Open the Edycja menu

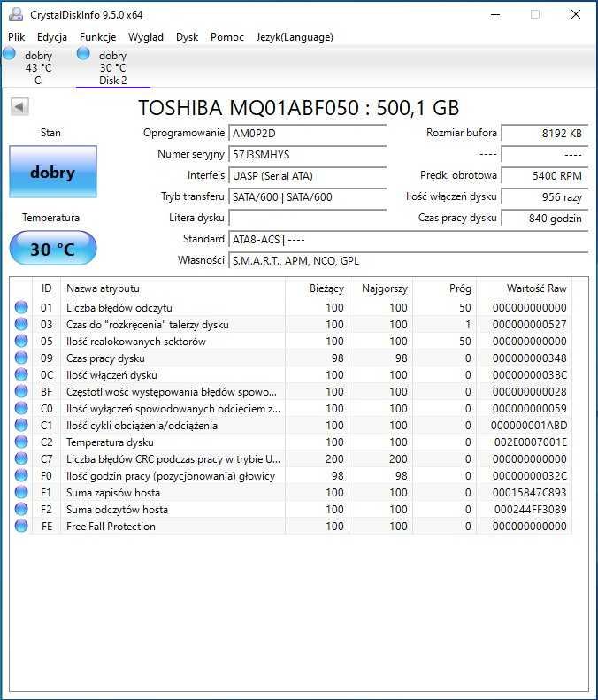[x=52, y=37]
